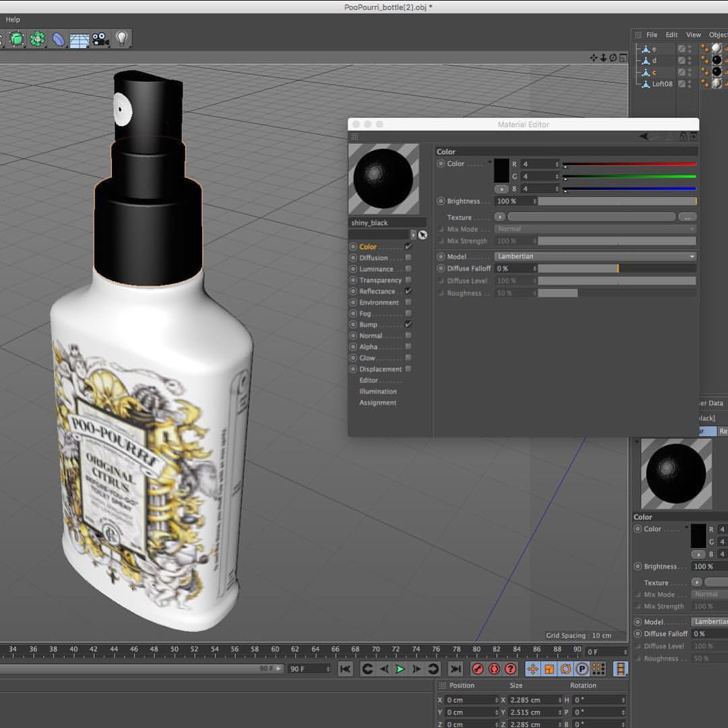The image size is (728, 728).
Task: Open the green flower generator (array) tool
Action: pos(37,39)
